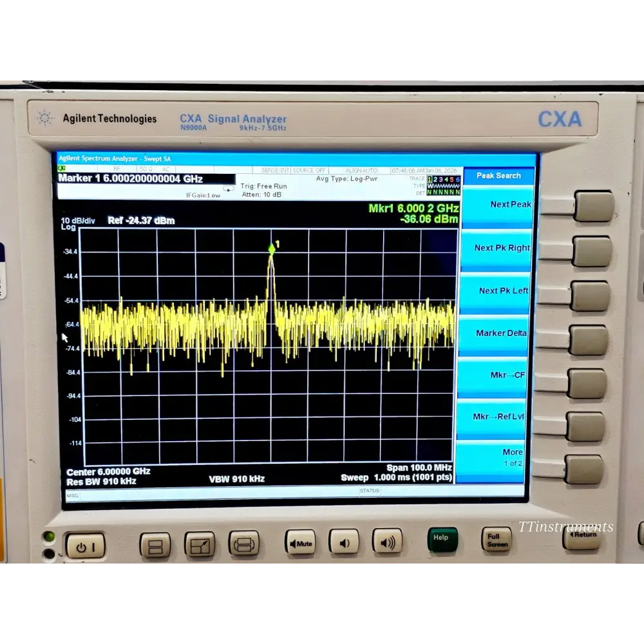Click the '-36.06 dBm' marker amplitude
The image size is (644, 644).
pos(429,220)
